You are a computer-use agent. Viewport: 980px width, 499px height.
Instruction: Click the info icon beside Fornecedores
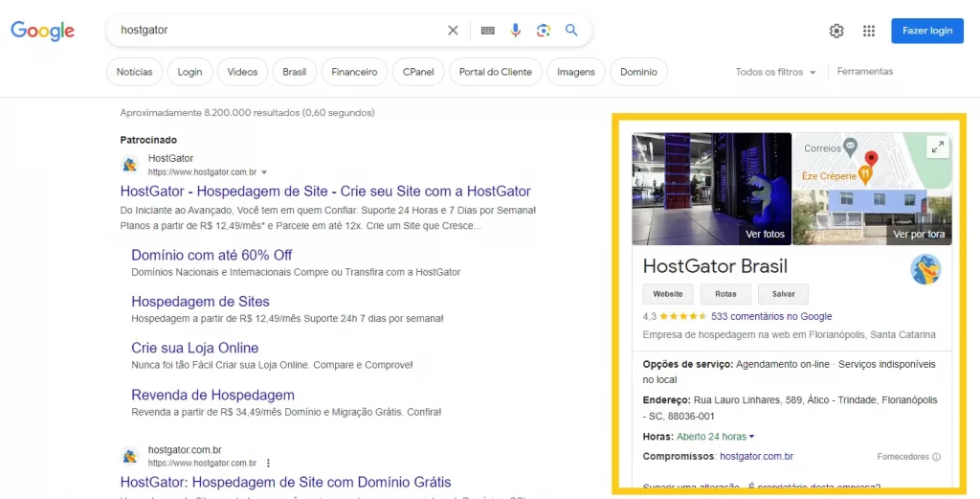click(x=936, y=457)
